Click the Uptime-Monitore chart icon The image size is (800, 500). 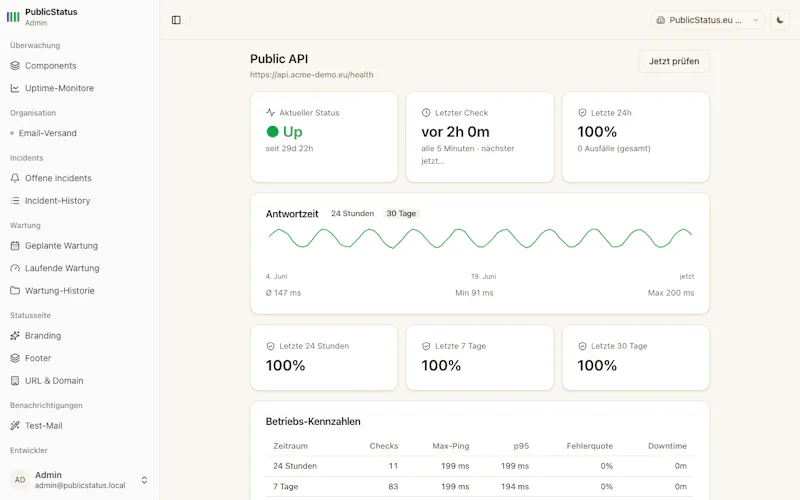pyautogui.click(x=15, y=88)
